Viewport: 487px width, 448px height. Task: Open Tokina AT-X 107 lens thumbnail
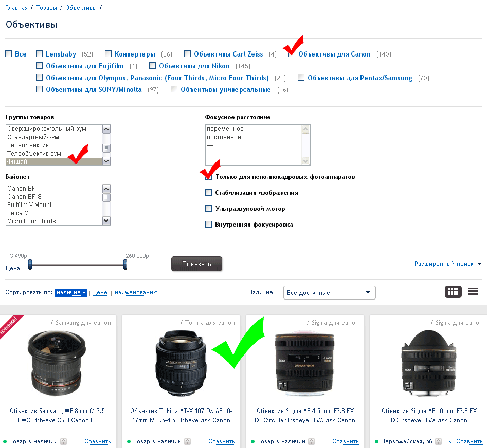click(x=181, y=363)
